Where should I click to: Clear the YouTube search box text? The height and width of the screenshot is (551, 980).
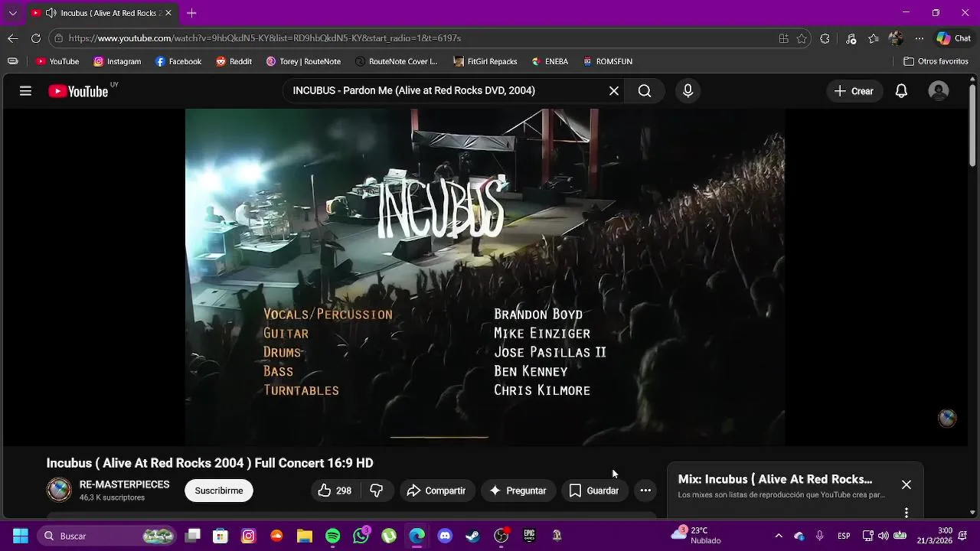[614, 91]
